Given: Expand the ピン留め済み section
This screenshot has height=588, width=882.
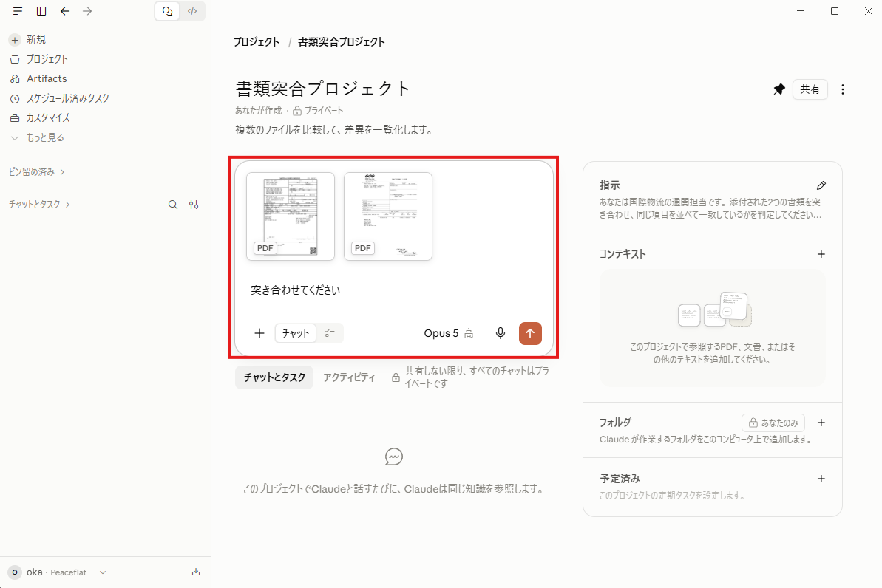Looking at the screenshot, I should click(36, 172).
